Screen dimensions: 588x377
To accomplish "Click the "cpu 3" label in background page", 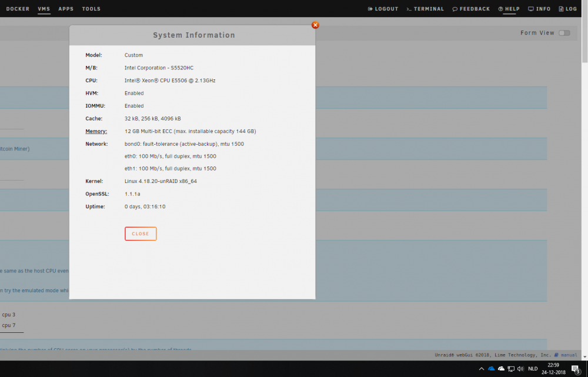I will click(x=9, y=315).
